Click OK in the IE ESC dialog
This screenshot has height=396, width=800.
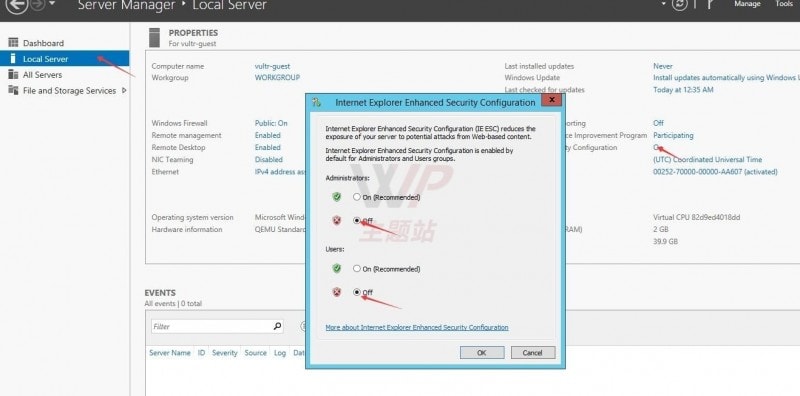point(482,353)
